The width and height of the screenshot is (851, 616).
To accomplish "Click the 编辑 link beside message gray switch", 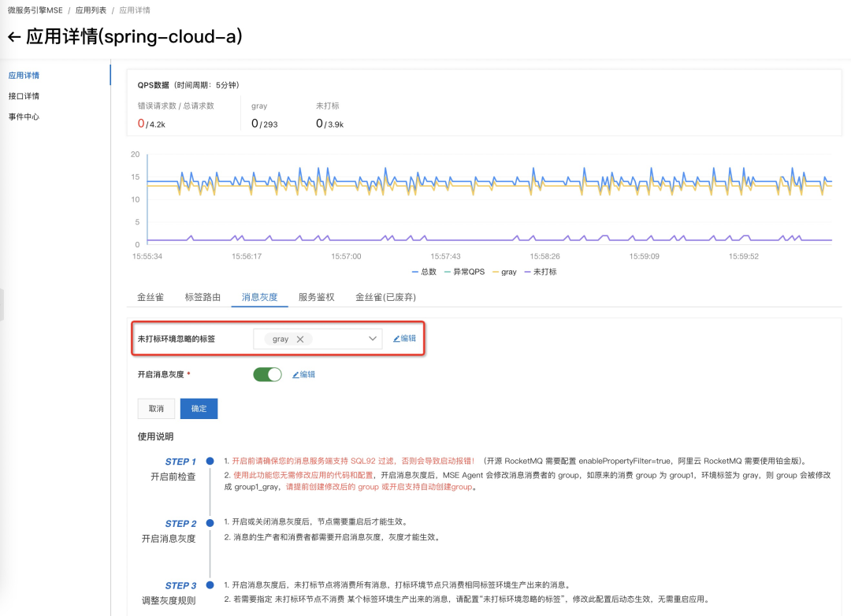I will [x=304, y=374].
